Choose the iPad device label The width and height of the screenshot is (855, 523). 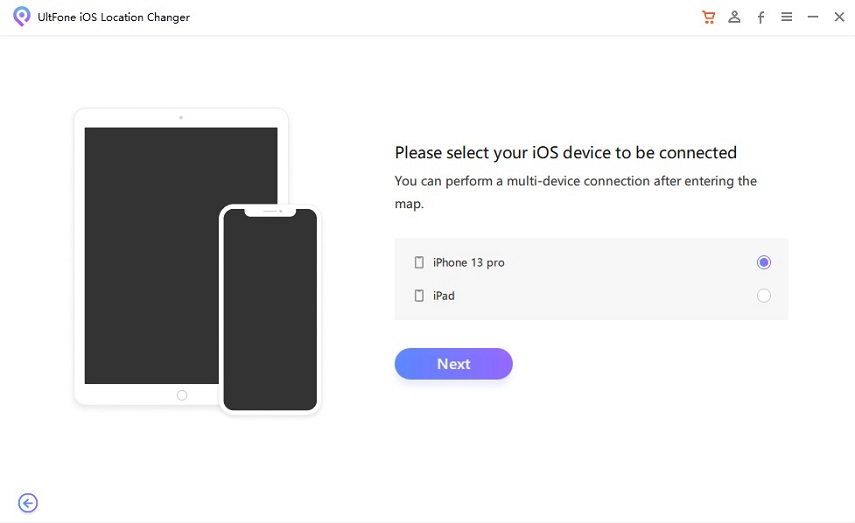[444, 296]
